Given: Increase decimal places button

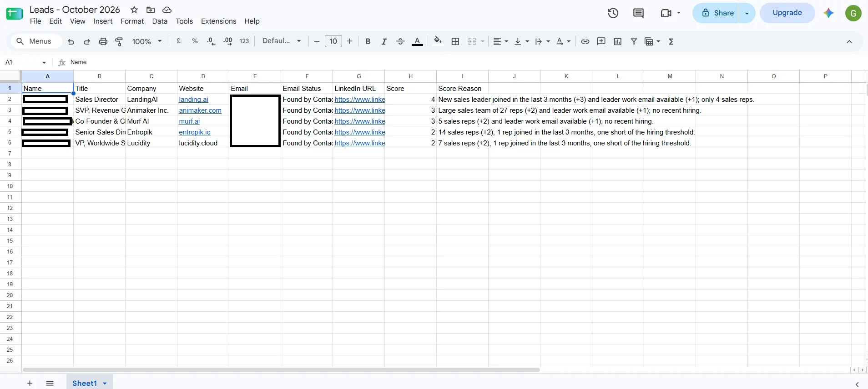Looking at the screenshot, I should pos(228,41).
